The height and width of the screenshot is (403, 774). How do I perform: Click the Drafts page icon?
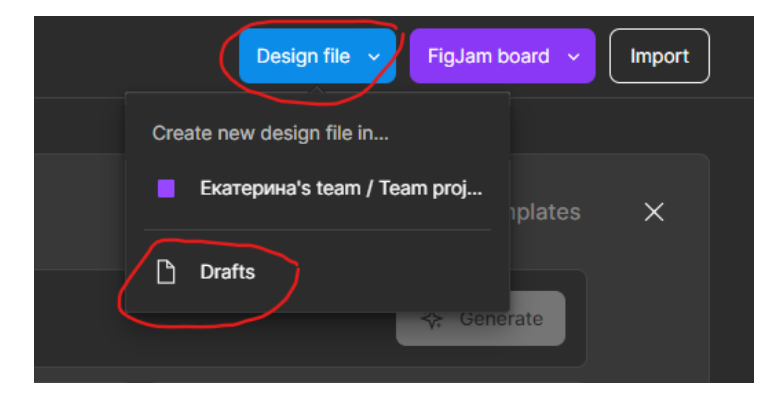tap(167, 272)
